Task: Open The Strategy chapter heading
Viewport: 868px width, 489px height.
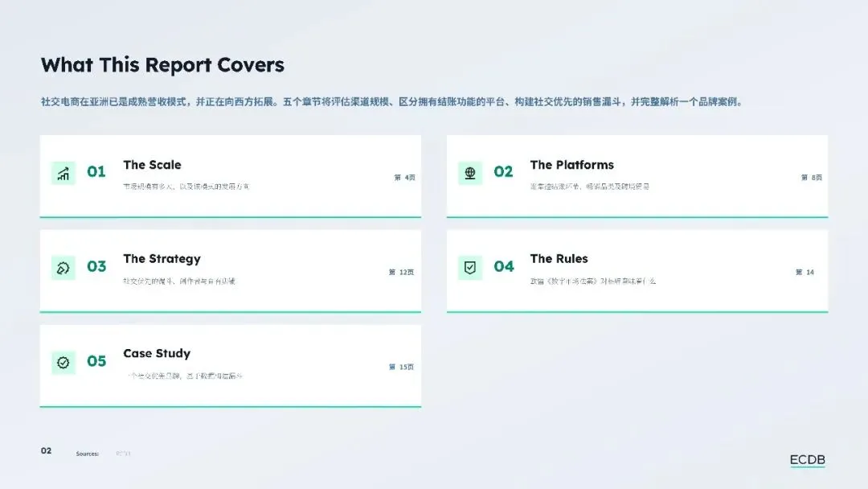Action: coord(162,259)
